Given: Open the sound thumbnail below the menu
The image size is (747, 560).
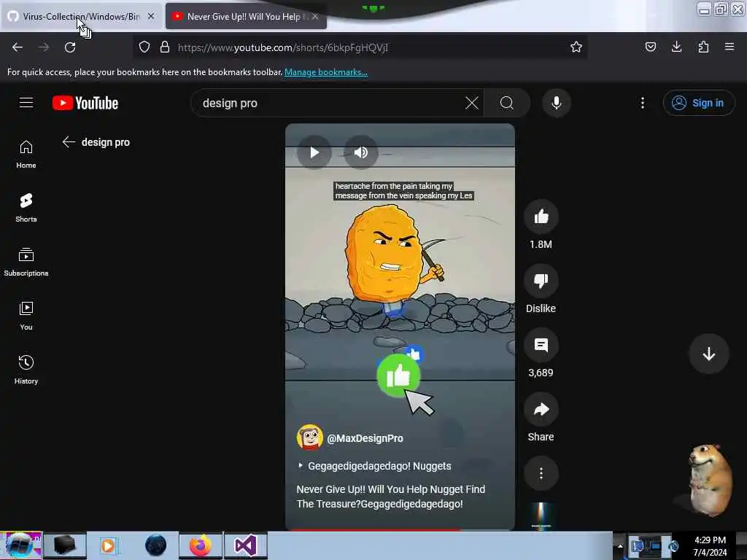Looking at the screenshot, I should (541, 516).
